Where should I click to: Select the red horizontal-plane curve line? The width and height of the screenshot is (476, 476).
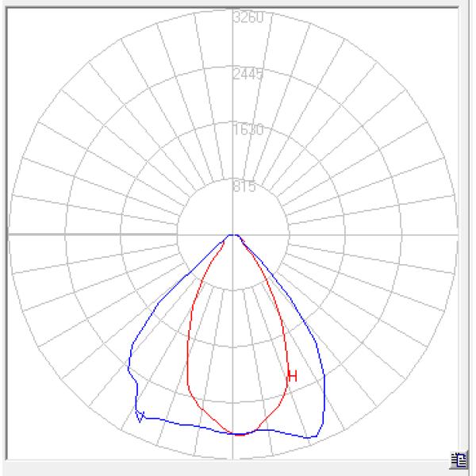187,341
